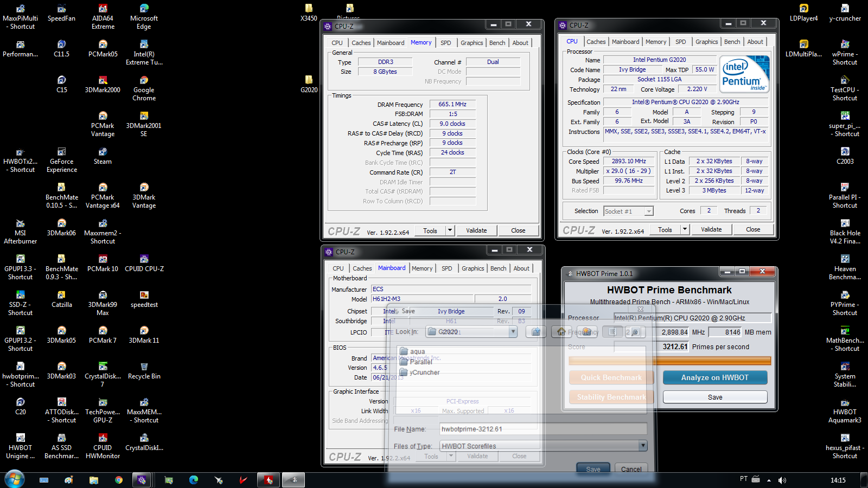The width and height of the screenshot is (868, 488).
Task: Select the G2020 folder icon on desktop
Action: pyautogui.click(x=309, y=85)
